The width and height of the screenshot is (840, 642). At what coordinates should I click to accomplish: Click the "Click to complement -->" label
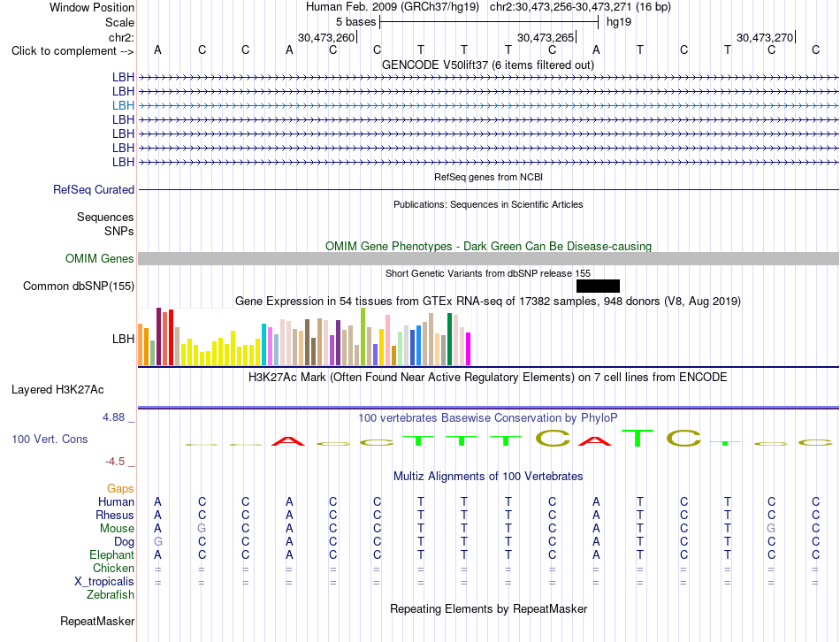click(x=73, y=51)
